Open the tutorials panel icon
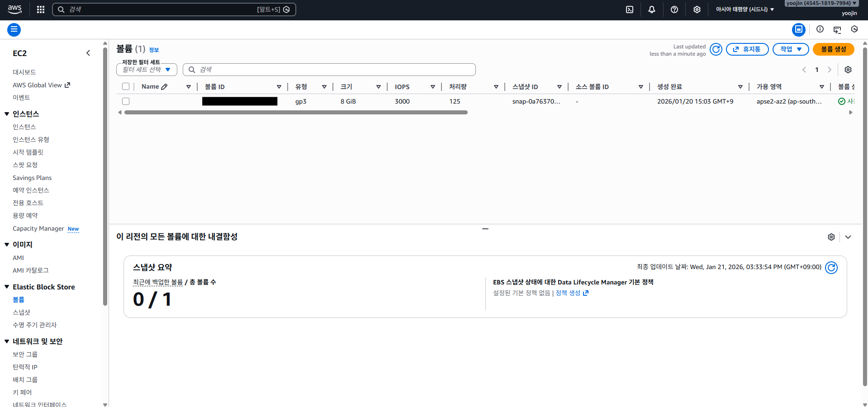 coord(837,30)
